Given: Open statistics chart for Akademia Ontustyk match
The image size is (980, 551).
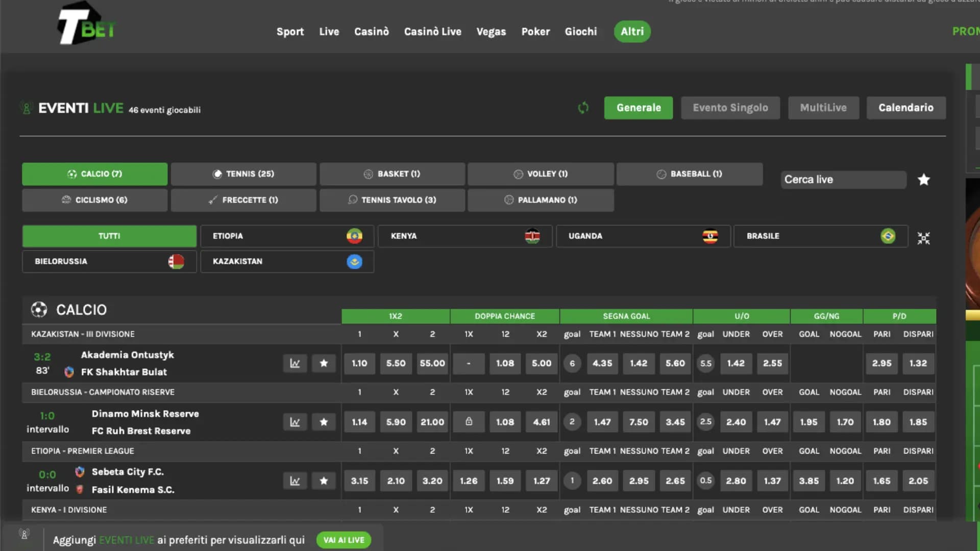Looking at the screenshot, I should (295, 363).
